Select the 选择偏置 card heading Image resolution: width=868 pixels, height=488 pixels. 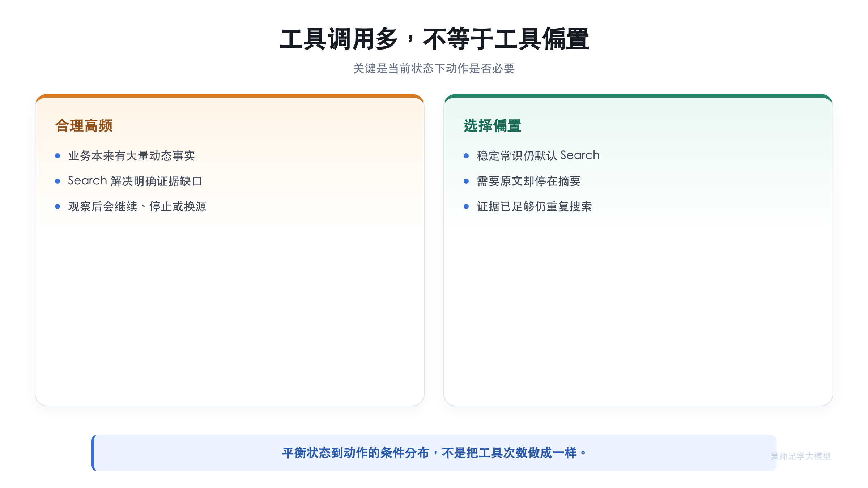coord(493,126)
